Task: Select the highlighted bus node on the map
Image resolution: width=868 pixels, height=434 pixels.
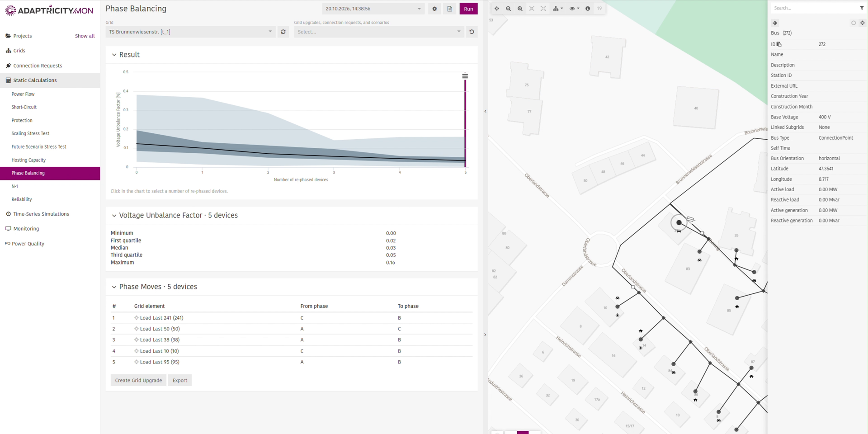Action: click(679, 222)
